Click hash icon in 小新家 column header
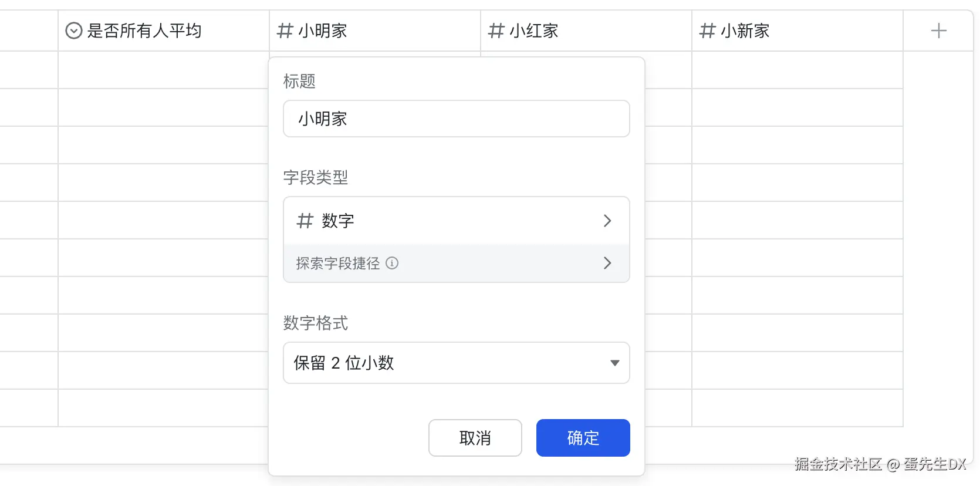 click(708, 31)
